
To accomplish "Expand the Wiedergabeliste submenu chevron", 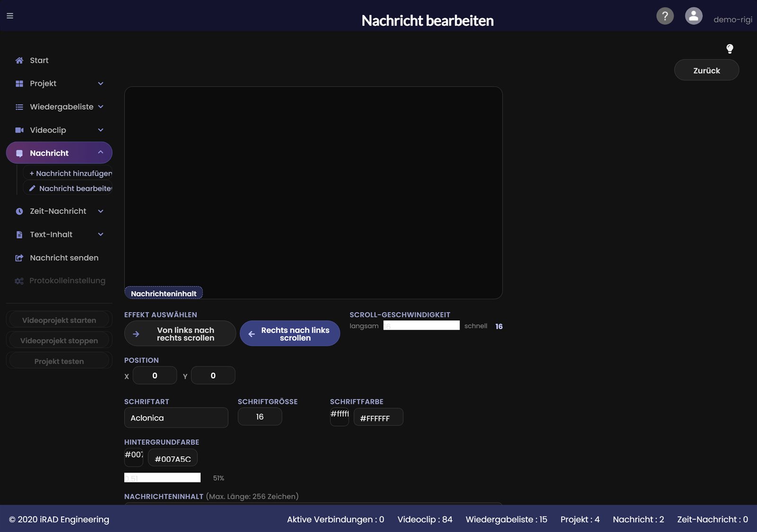I will (100, 107).
